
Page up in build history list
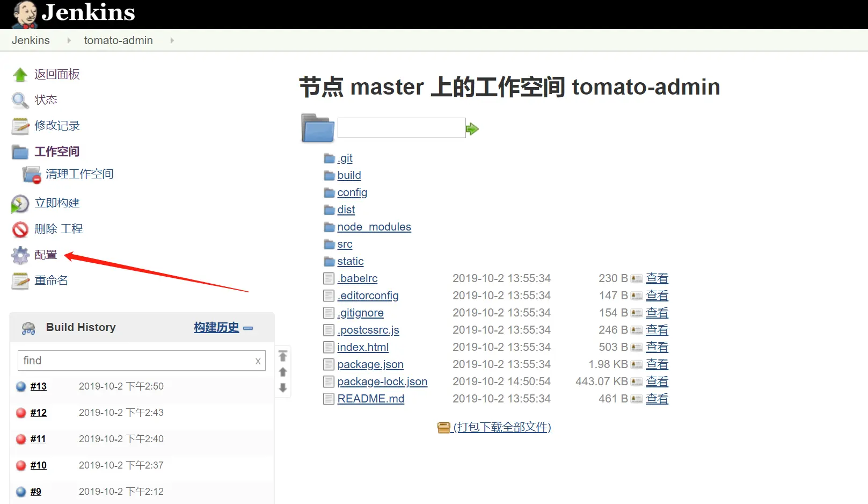click(x=283, y=372)
